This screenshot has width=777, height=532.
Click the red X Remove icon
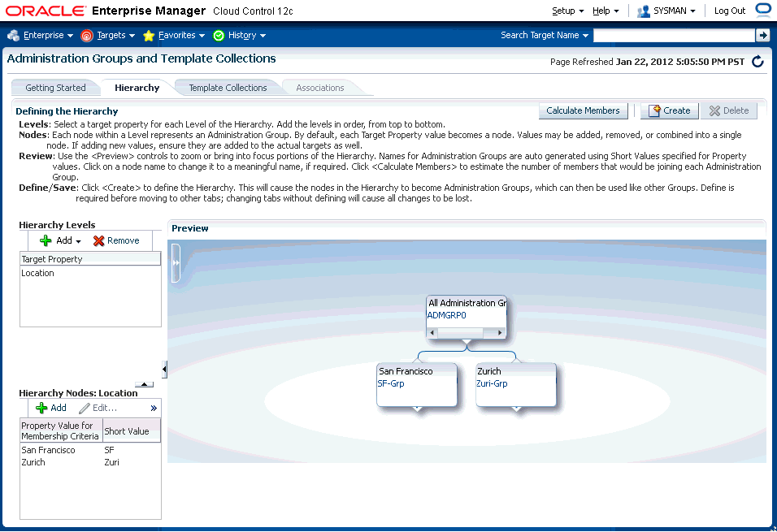coord(98,240)
